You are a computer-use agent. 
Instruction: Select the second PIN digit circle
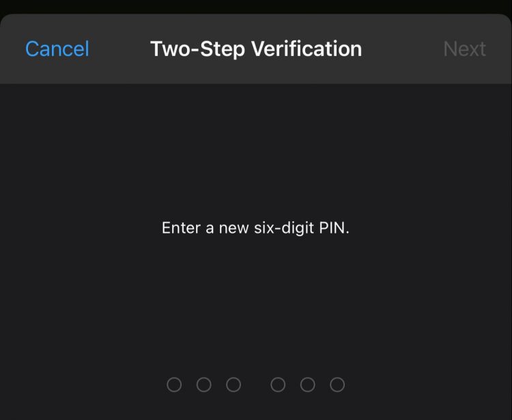[203, 384]
